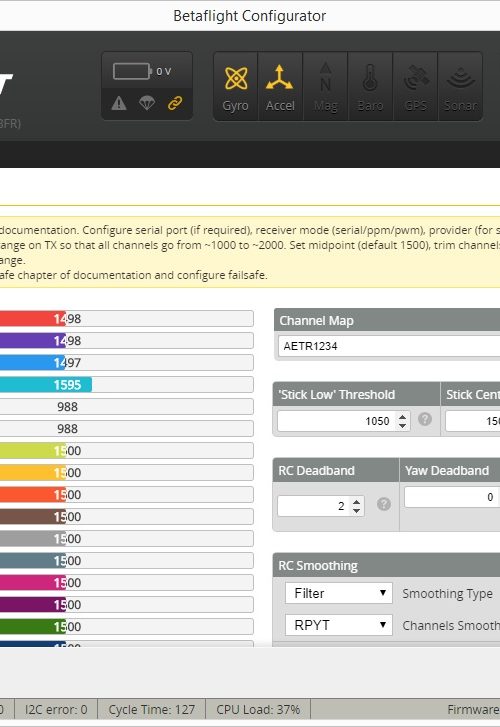Click help icon next to Stick Low Threshold
Screen dimensions: 500x727
coord(425,419)
